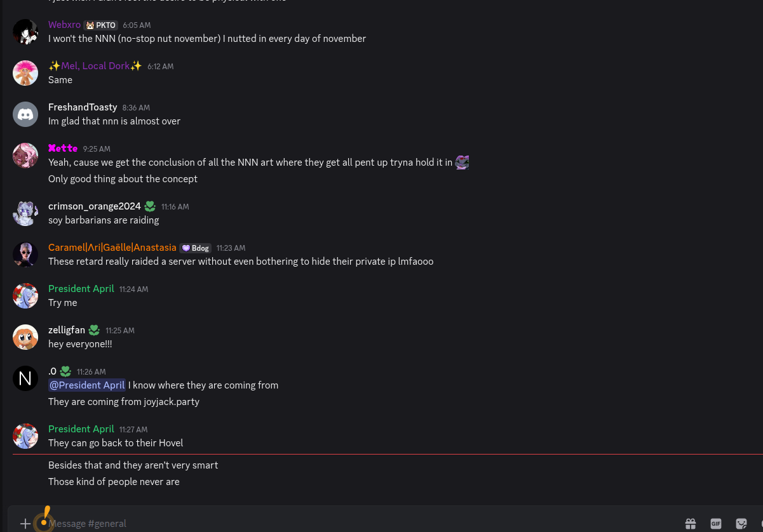Click the emoji at end of Xette's message
The height and width of the screenshot is (532, 763).
coord(462,163)
